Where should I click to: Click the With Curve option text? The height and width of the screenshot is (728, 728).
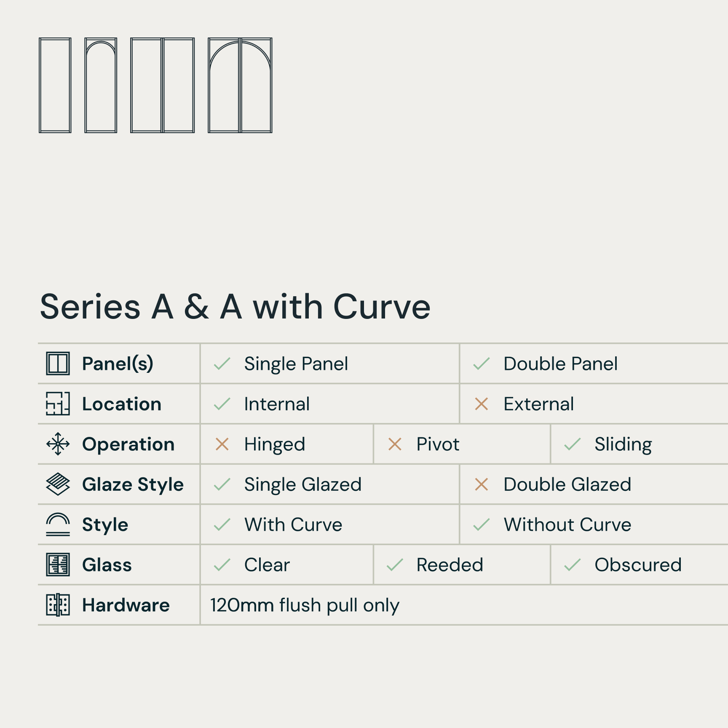point(293,525)
